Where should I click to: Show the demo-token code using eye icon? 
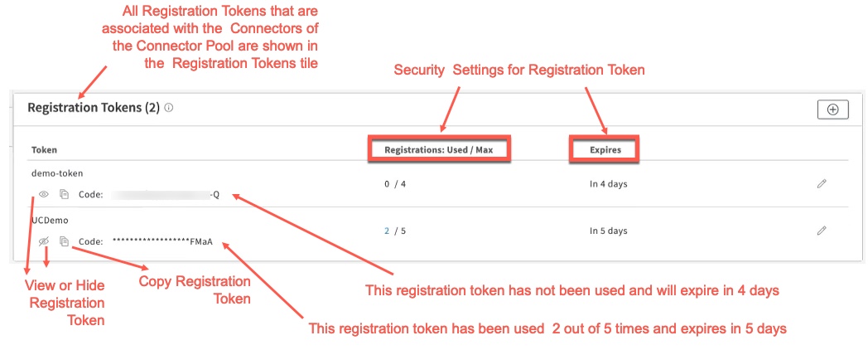click(x=44, y=194)
